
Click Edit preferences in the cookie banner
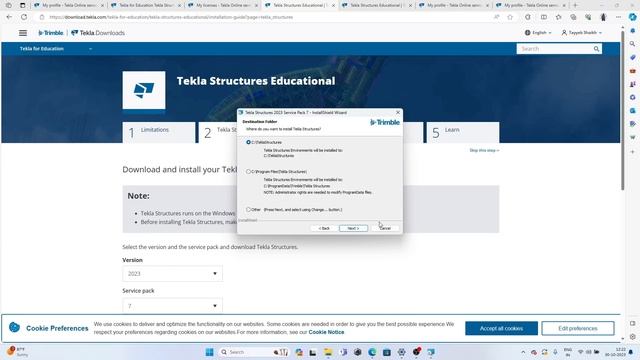coord(578,328)
